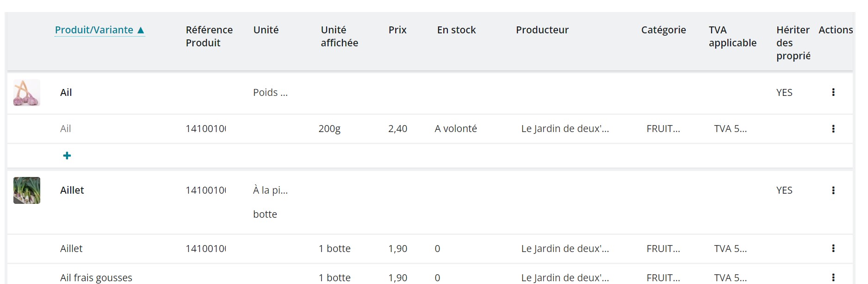Toggle YES inherit properties for Ail

click(x=784, y=93)
